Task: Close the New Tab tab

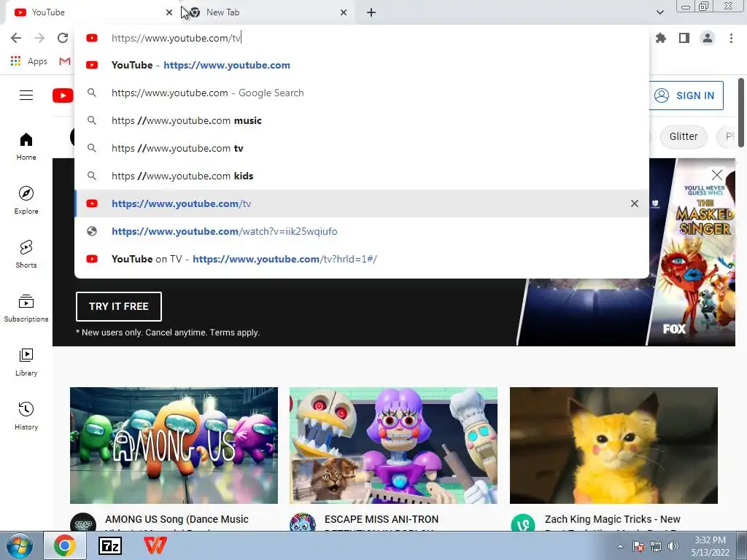Action: coord(344,12)
